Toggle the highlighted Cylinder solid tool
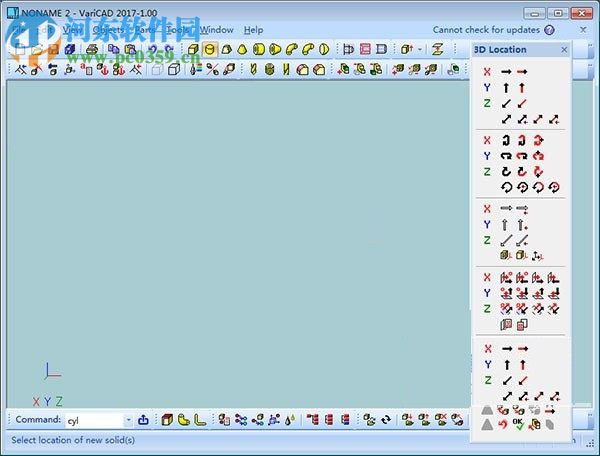Screen dimensions: 600x456 point(209,49)
